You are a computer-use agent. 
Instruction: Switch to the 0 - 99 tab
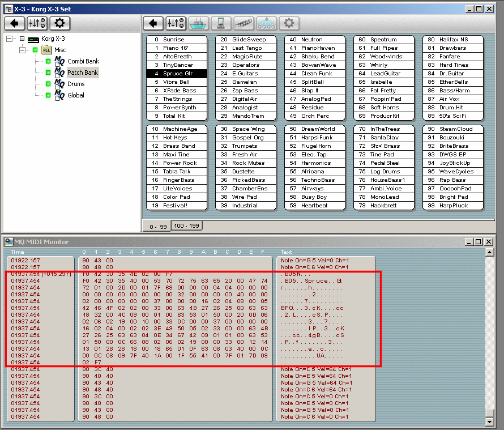click(x=158, y=227)
